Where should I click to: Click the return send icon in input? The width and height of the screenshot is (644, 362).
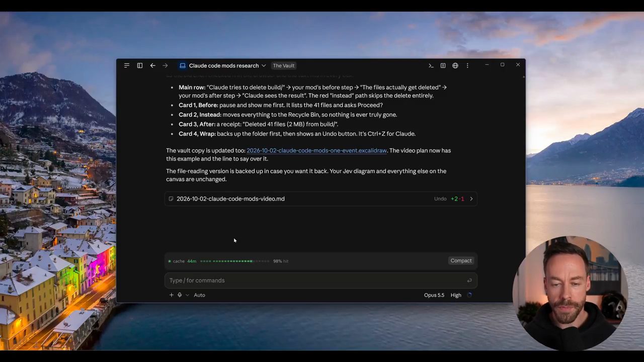469,281
